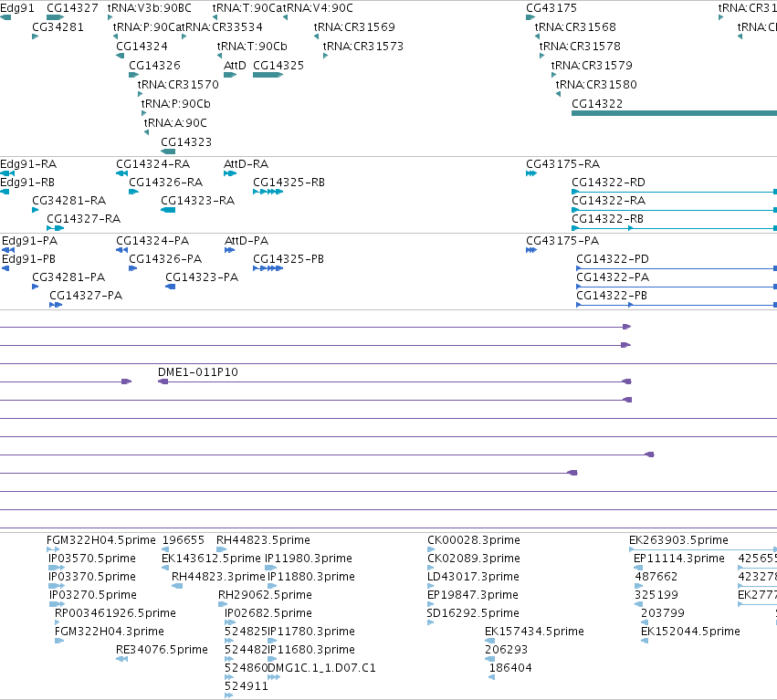Click the CG14325-RB transcript
777x700 pixels.
pos(268,192)
